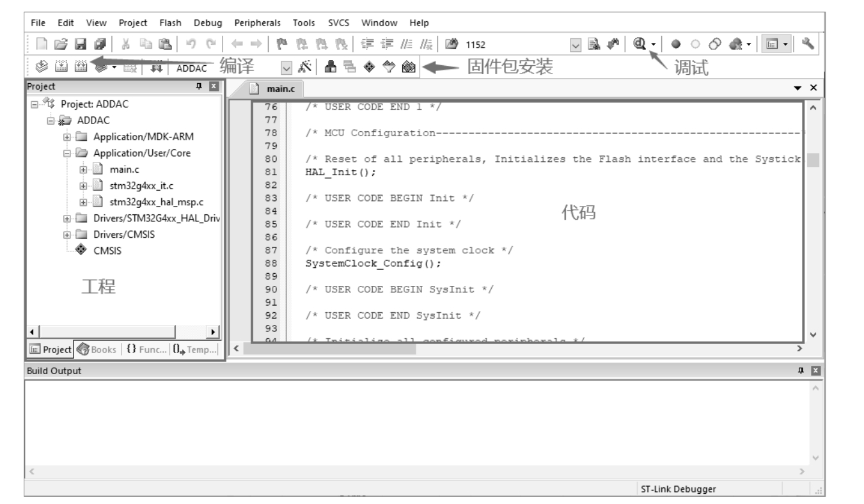Kill all breakpoints

pos(736,44)
